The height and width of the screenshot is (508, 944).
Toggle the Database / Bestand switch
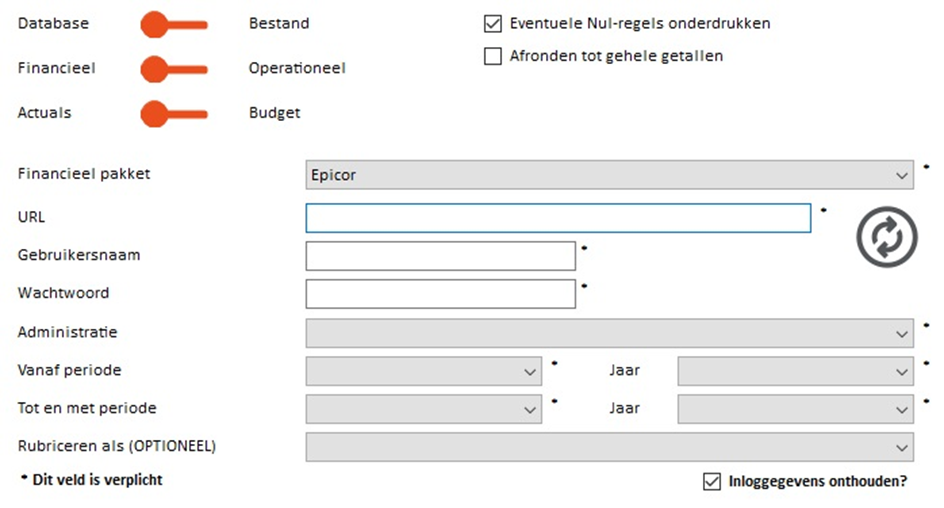coord(174,25)
